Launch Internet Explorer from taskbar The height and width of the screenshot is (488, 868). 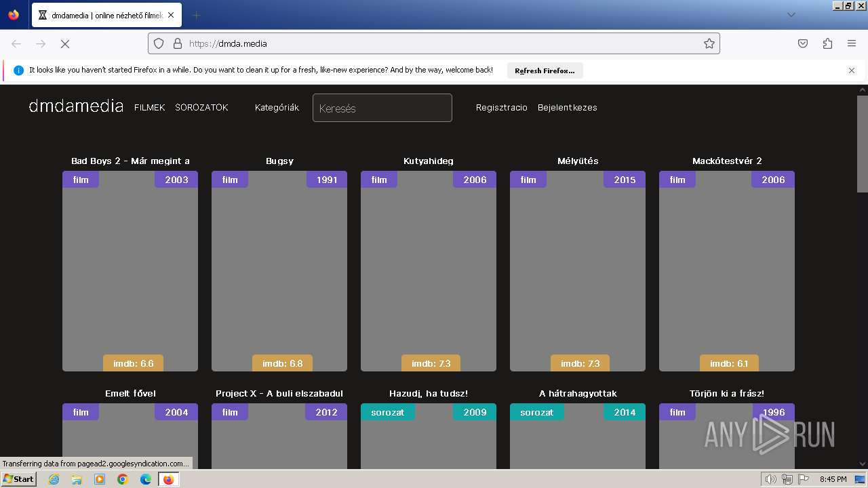(x=54, y=479)
